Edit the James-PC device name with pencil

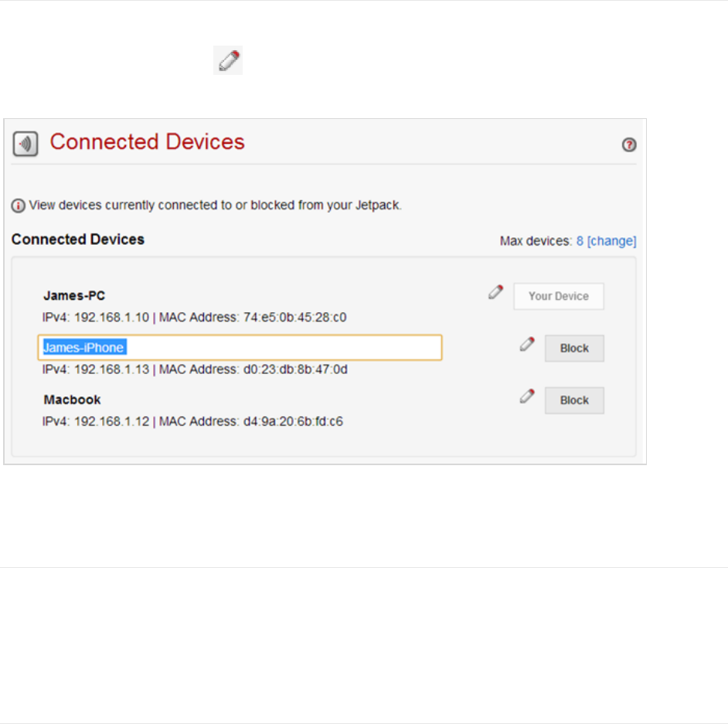tap(496, 292)
